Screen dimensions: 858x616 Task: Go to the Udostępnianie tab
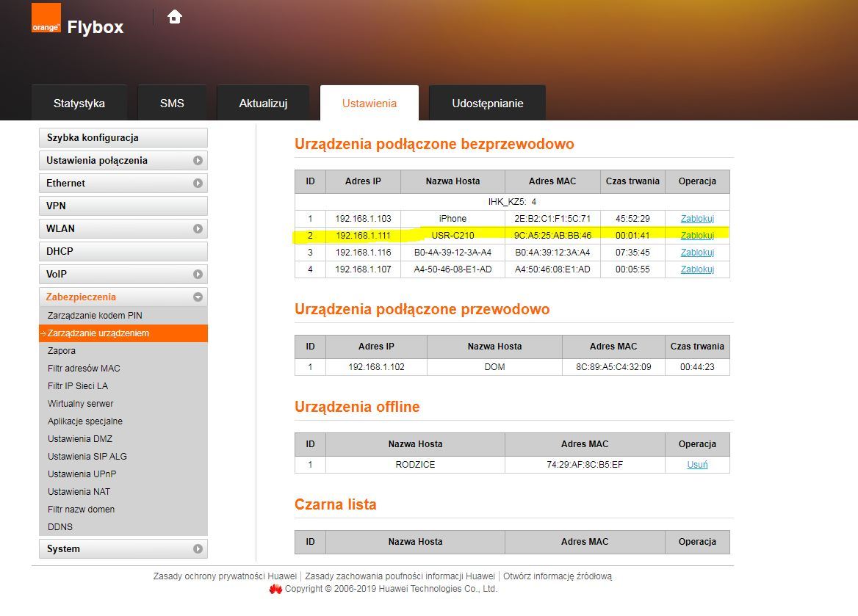487,104
